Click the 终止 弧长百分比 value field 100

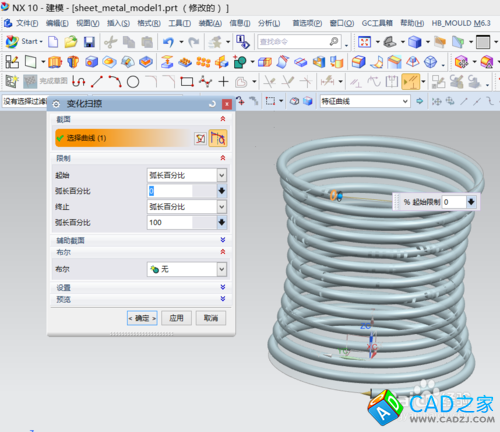[x=170, y=222]
